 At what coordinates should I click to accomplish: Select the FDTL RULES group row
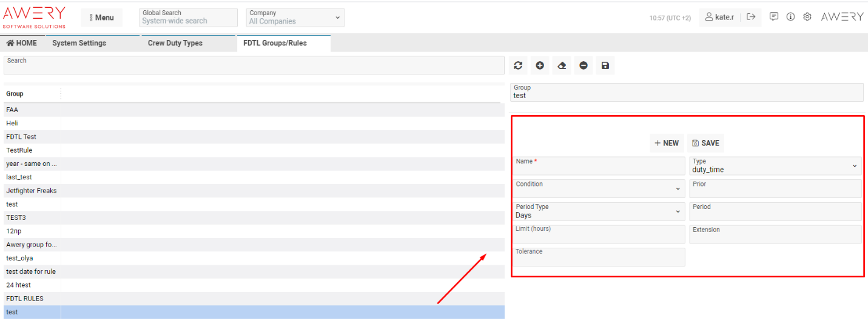pyautogui.click(x=254, y=299)
